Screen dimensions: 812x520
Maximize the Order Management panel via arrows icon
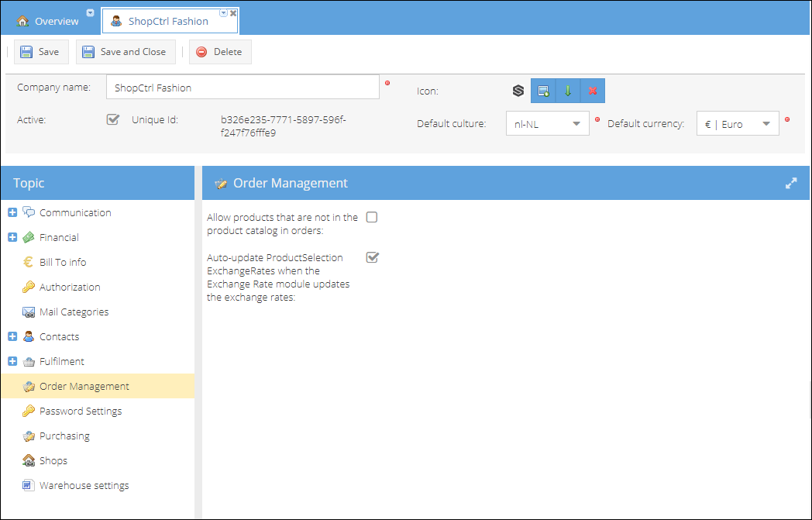[791, 184]
